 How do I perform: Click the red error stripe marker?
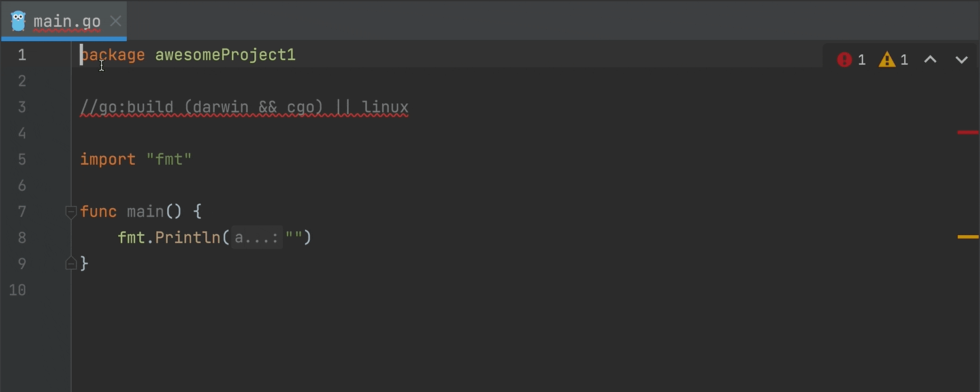[968, 133]
